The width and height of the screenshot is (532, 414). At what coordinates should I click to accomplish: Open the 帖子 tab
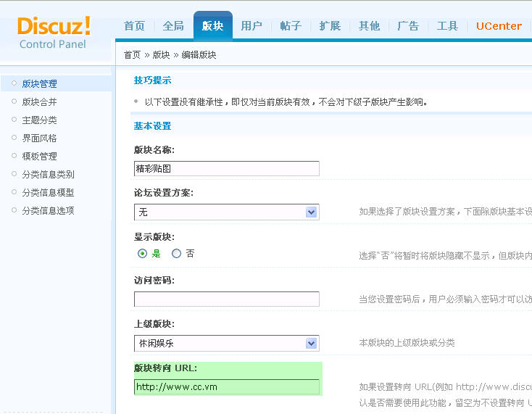click(x=291, y=26)
